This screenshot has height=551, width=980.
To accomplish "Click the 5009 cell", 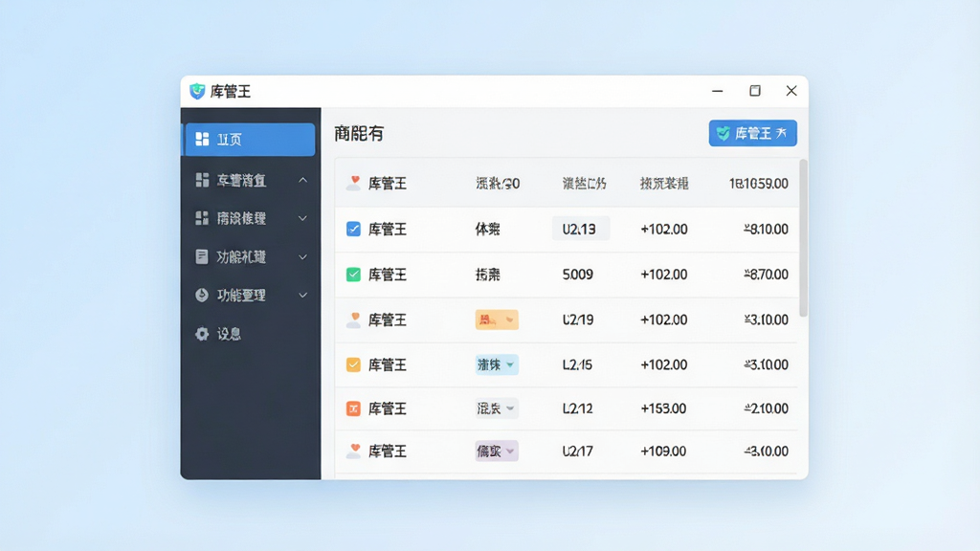I will [x=577, y=275].
